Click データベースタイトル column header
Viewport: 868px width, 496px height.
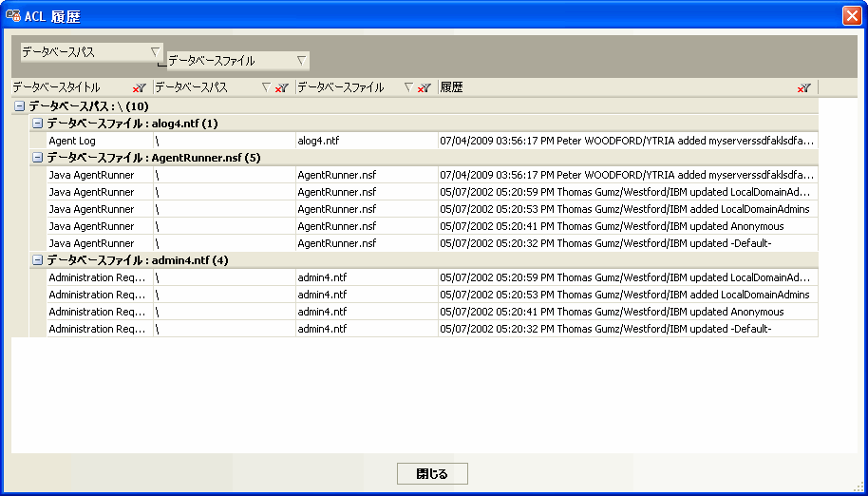coord(66,87)
